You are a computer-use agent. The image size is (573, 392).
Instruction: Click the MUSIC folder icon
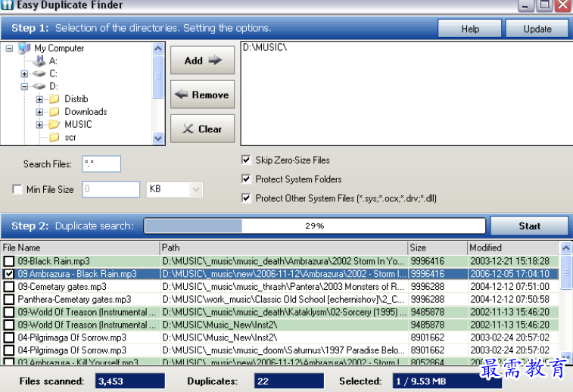[x=54, y=125]
